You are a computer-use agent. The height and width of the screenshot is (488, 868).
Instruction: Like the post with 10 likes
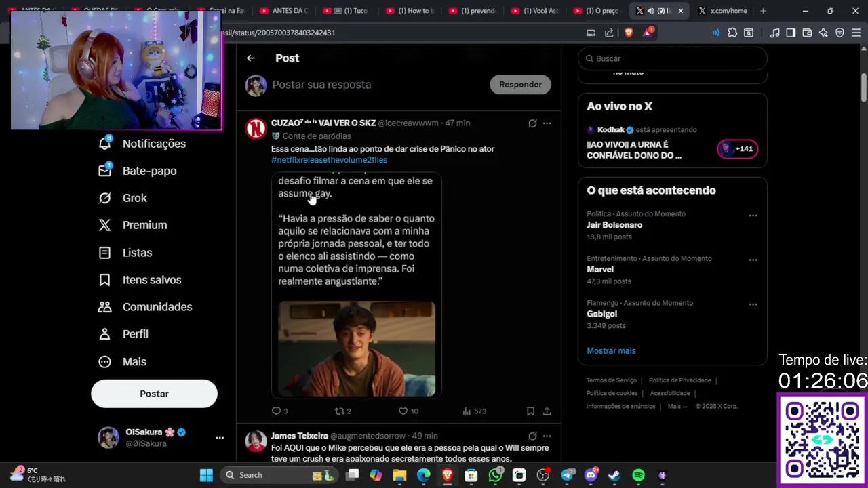[x=408, y=411]
